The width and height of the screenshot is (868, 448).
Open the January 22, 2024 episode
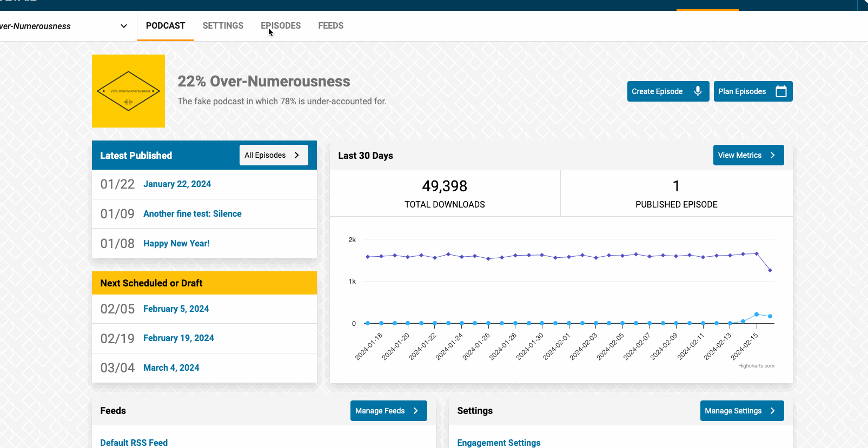click(x=177, y=184)
